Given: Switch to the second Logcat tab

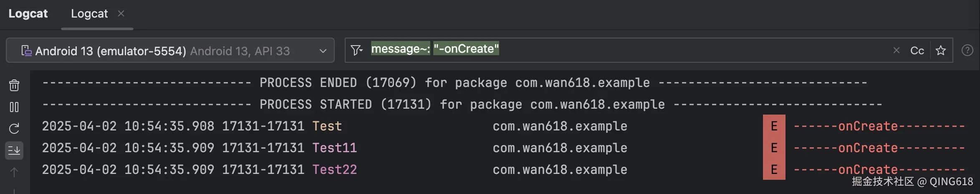Looking at the screenshot, I should pos(89,14).
